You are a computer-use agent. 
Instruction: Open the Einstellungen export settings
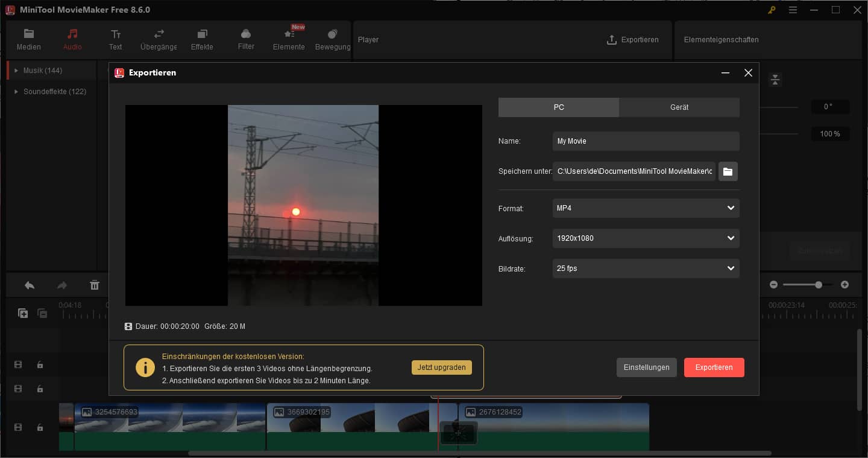click(x=646, y=367)
